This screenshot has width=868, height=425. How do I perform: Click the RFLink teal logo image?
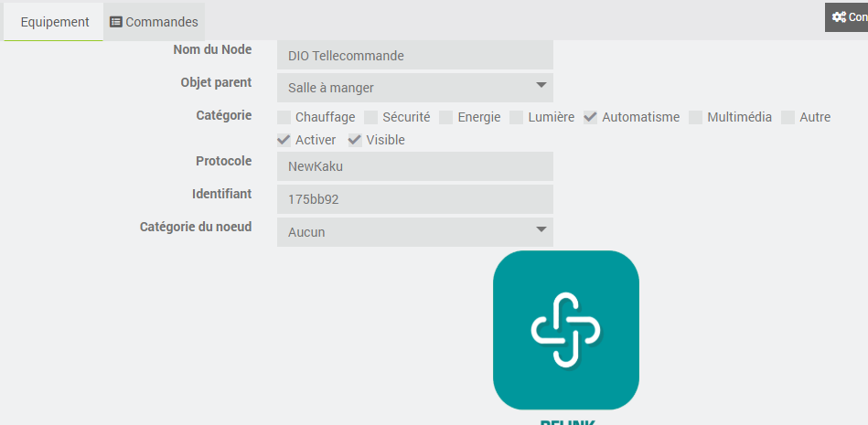click(x=565, y=329)
